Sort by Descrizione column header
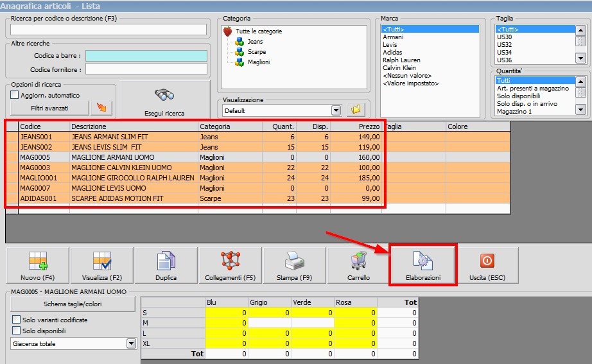Image resolution: width=592 pixels, height=364 pixels. pyautogui.click(x=134, y=126)
